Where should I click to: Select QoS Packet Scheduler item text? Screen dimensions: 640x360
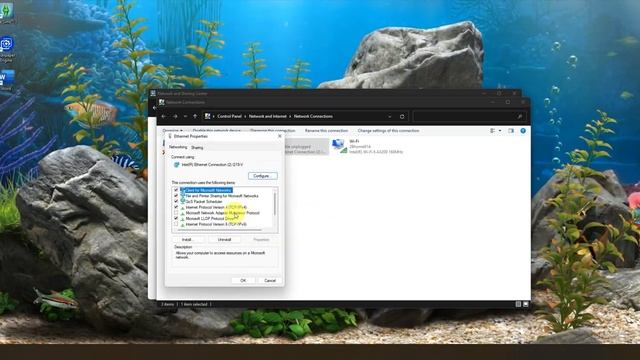tap(204, 202)
